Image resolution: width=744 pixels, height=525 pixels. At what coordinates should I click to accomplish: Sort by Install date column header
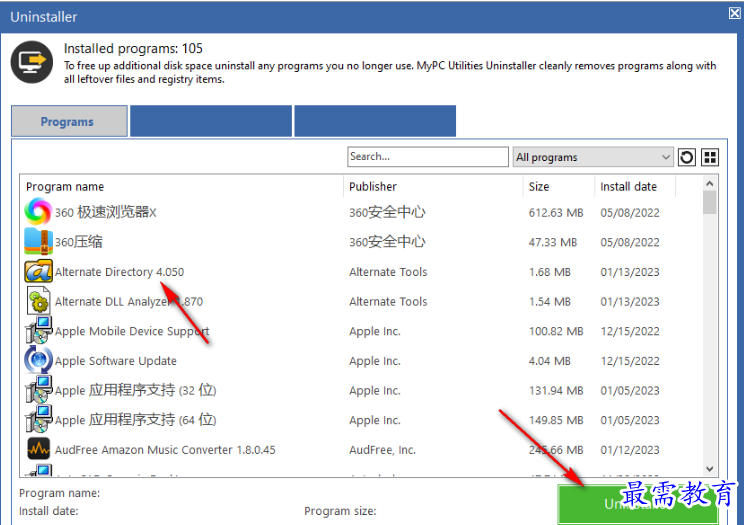[x=628, y=187]
